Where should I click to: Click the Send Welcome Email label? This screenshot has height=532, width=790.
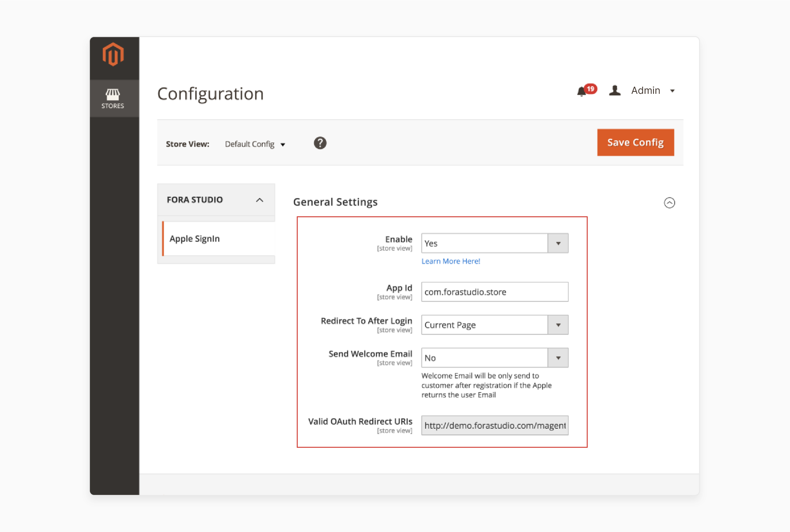[370, 354]
